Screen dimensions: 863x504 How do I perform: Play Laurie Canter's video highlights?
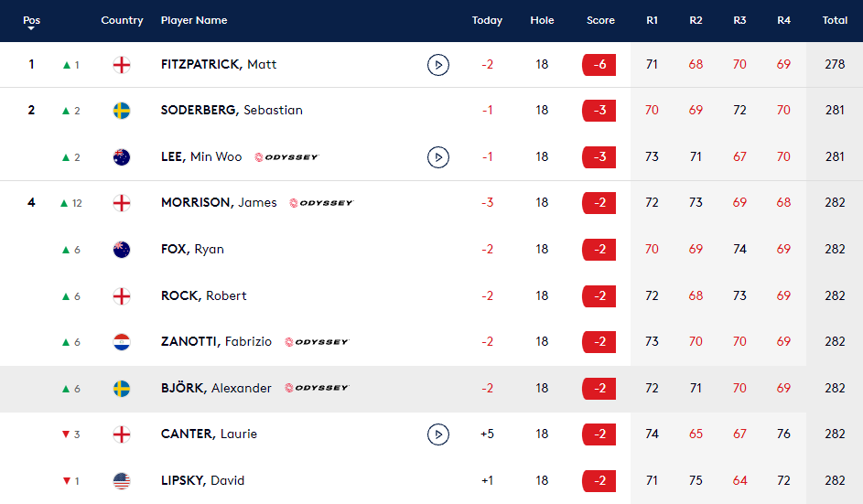[x=437, y=434]
